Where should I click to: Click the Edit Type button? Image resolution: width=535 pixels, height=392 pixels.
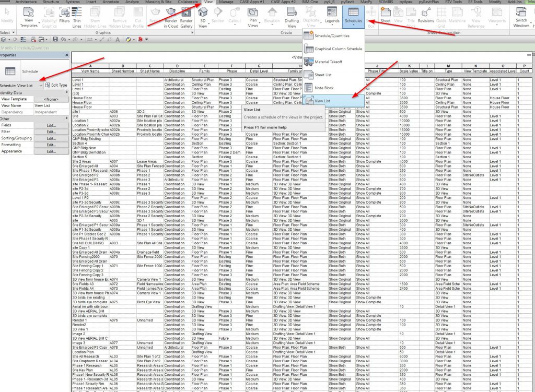point(56,85)
